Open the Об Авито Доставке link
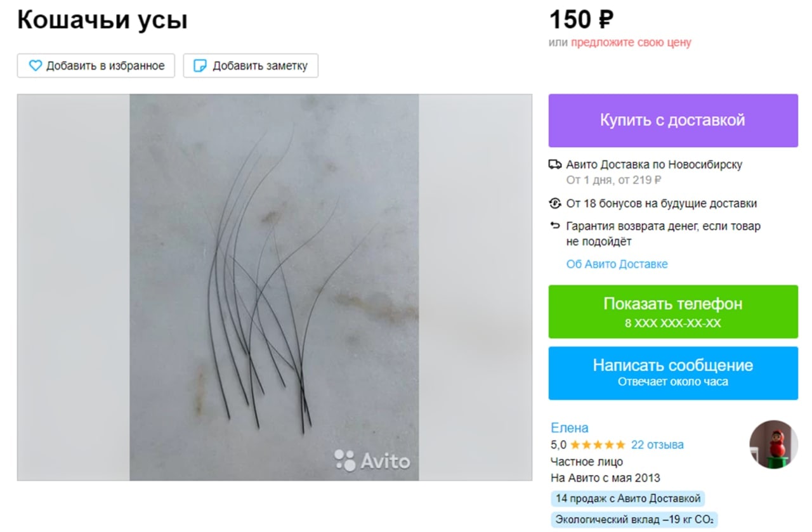The image size is (812, 532). coord(617,264)
